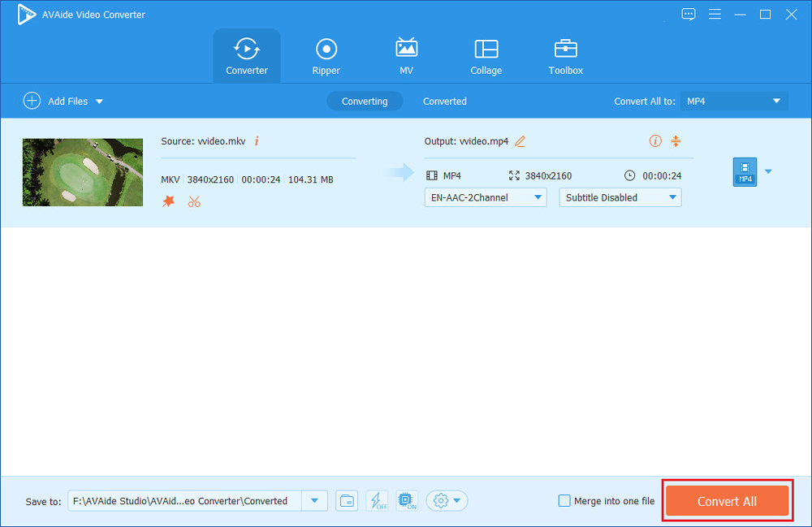Open the EN-AAC-2Channel audio dropdown

(486, 197)
